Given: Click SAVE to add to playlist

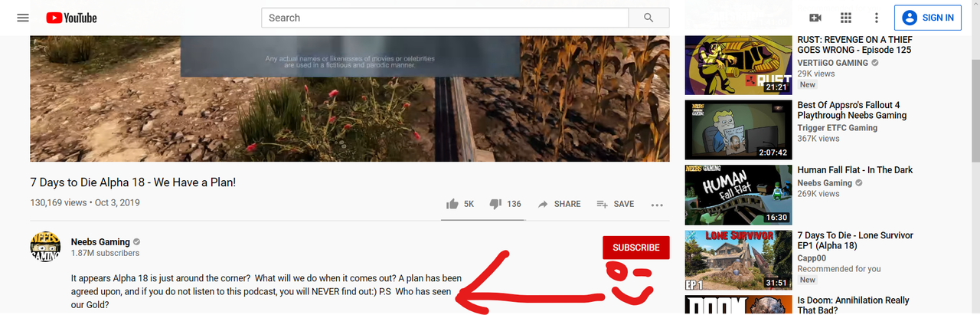Looking at the screenshot, I should tap(615, 204).
